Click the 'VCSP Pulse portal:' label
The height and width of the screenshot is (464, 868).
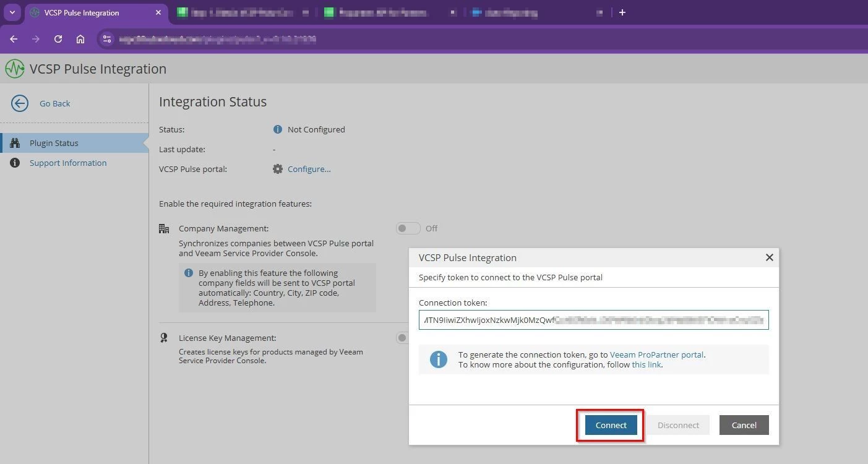point(193,169)
